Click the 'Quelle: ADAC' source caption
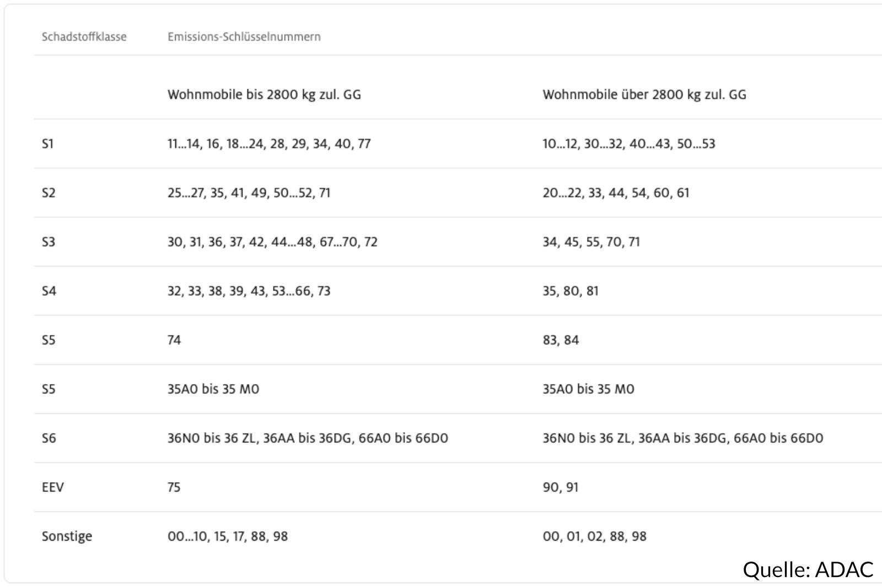Viewport: 882px width, 588px height. click(x=808, y=569)
